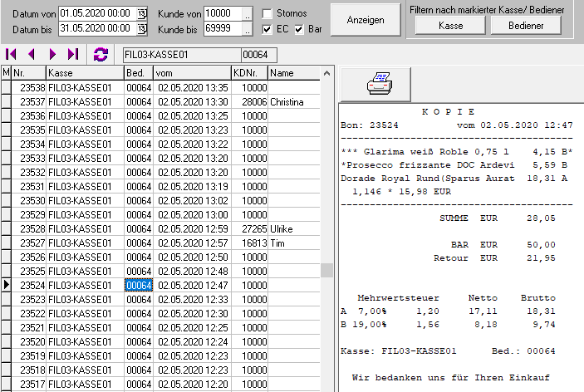Click the 00064 operator filter field
Screen dimensions: 584x392
tap(259, 55)
